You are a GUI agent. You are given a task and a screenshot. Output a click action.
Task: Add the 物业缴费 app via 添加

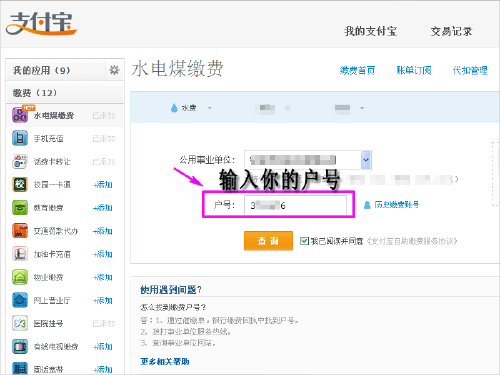coord(103,277)
